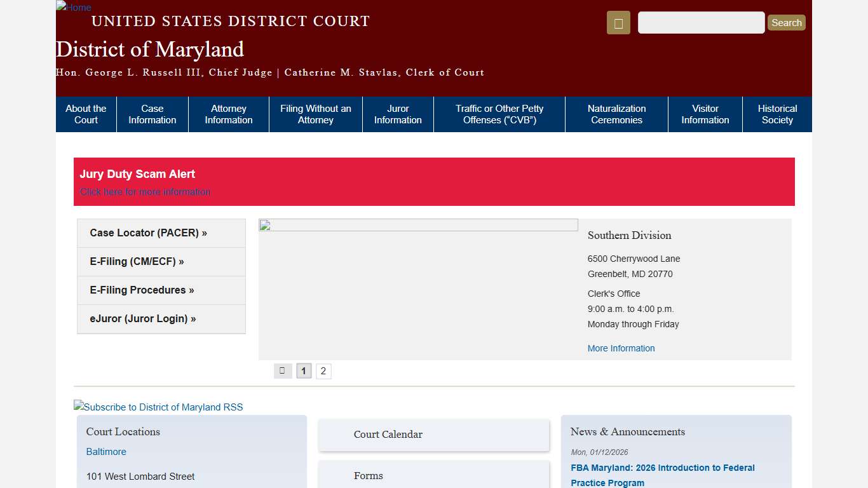This screenshot has width=868, height=488.
Task: Click More Information under Southern Division
Action: point(621,348)
